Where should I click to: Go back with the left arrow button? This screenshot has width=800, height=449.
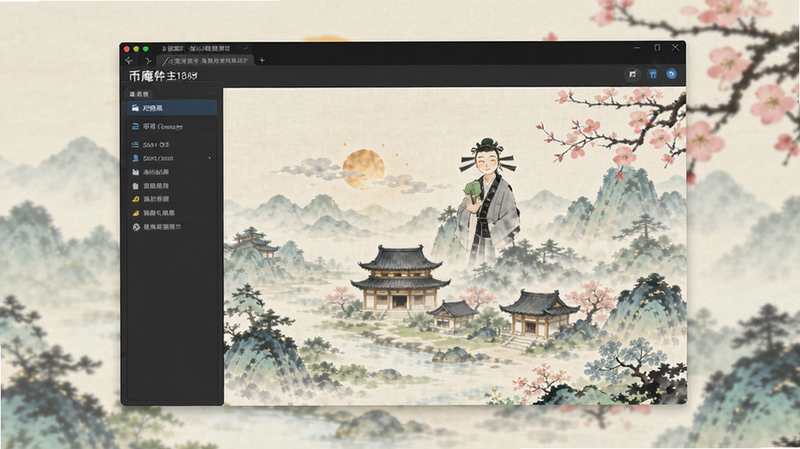click(x=129, y=61)
